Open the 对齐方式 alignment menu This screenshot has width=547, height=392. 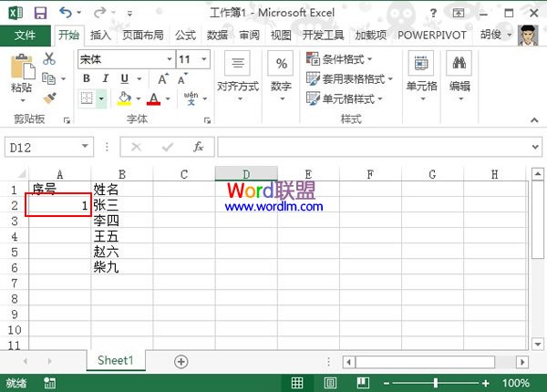coord(238,77)
